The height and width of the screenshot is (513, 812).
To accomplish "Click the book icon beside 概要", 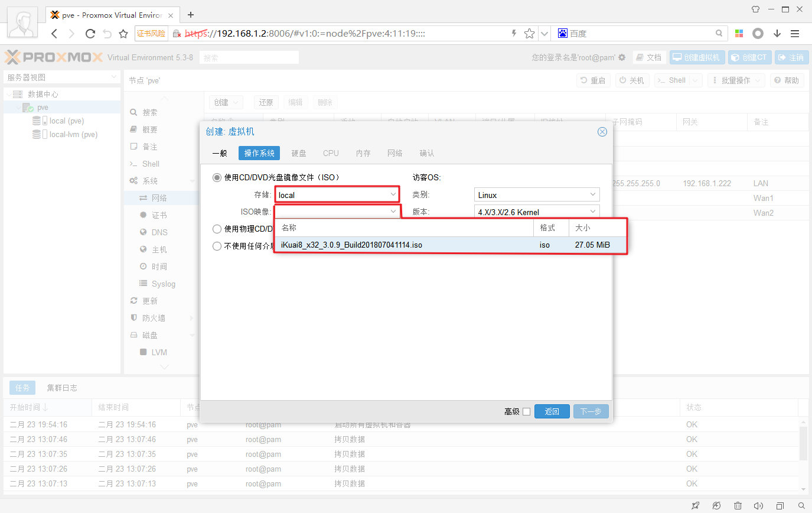I will pos(133,129).
